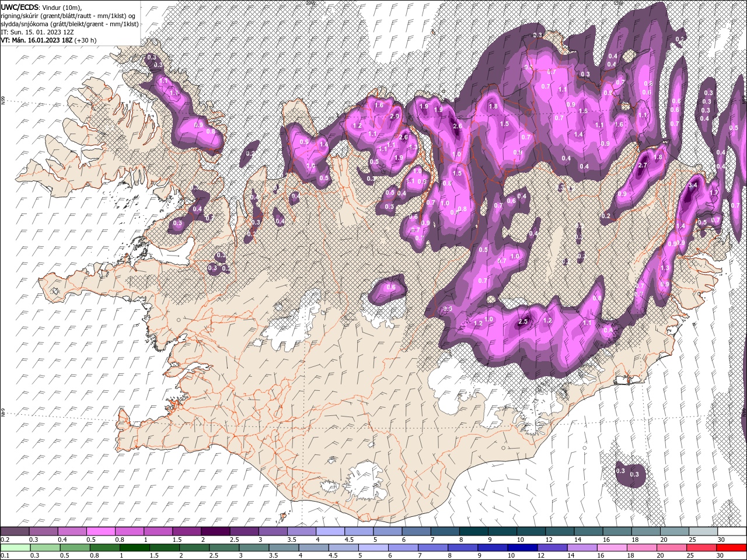Click the 2.7 snowfall value on the map
Screen dimensions: 747x560
643,166
